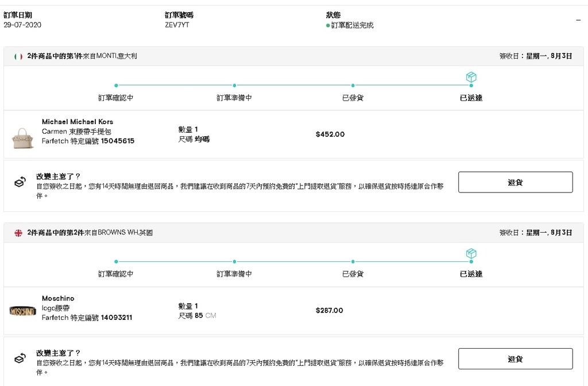Click the return box icon beside the Moschino return notice
The image size is (588, 386).
click(x=20, y=358)
